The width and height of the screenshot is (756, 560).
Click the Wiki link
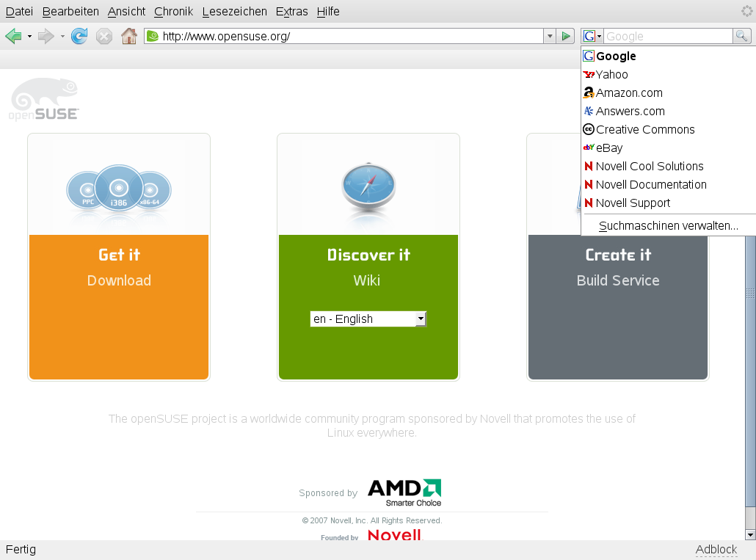pos(366,280)
